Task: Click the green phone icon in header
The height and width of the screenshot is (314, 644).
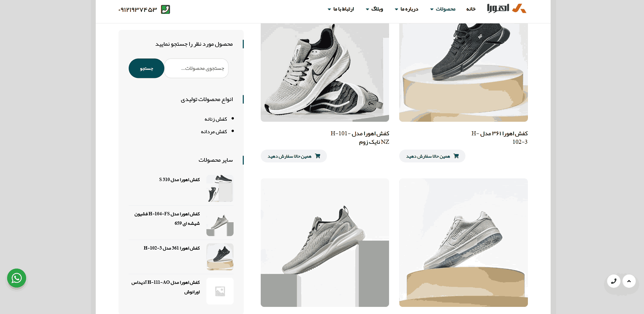Action: point(165,9)
